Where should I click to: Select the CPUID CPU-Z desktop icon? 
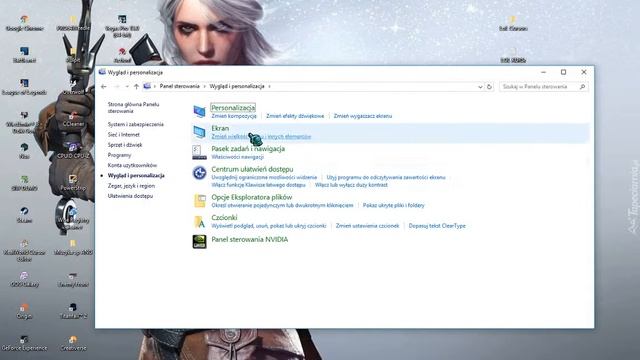(73, 150)
